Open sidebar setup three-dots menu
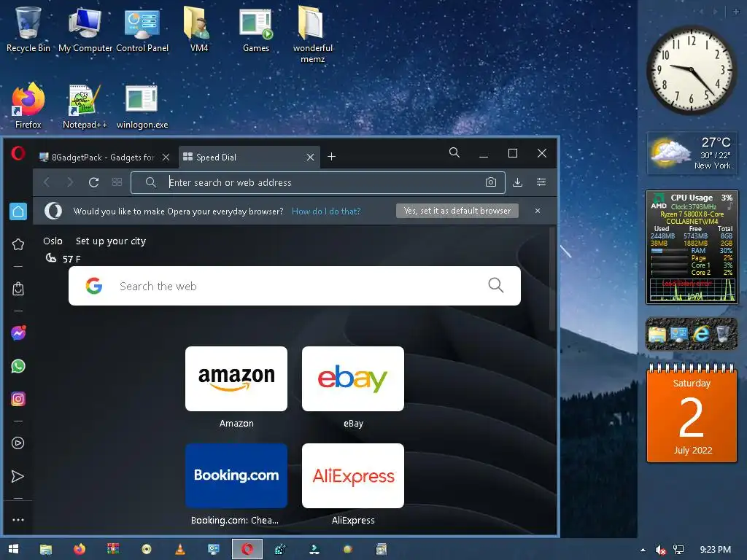 [x=18, y=520]
